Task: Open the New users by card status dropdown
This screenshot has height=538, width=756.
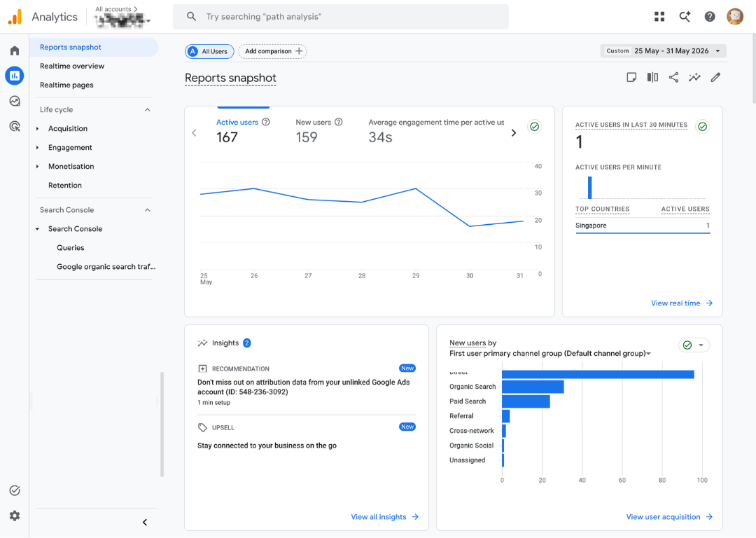Action: click(694, 345)
